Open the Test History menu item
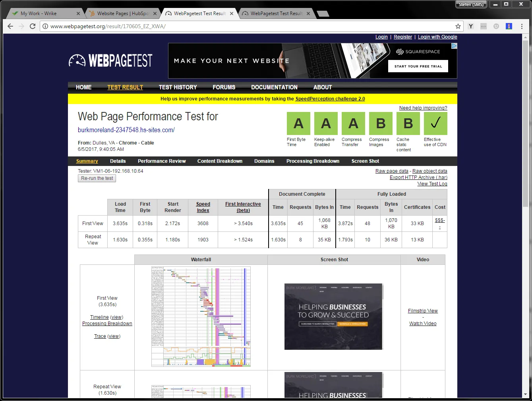532x401 pixels. (178, 87)
